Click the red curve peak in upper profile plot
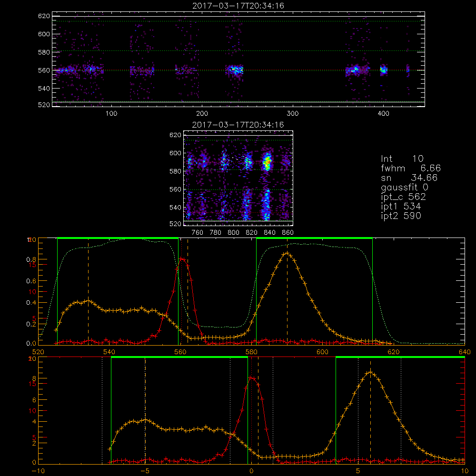Image resolution: width=476 pixels, height=476 pixels. (x=181, y=259)
